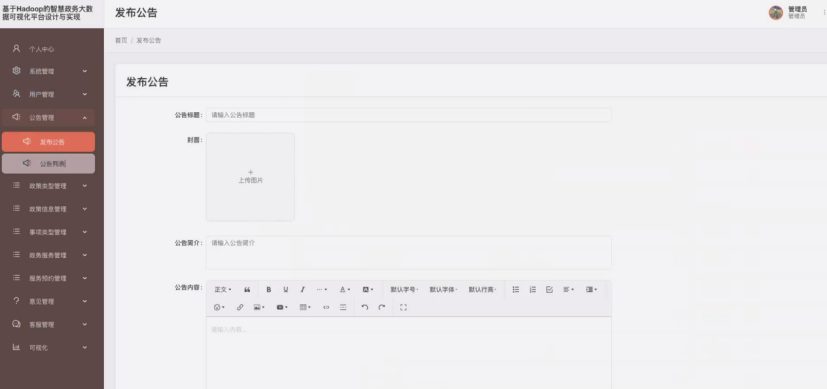Open 个人中心 in the sidebar
Image resolution: width=827 pixels, height=389 pixels.
point(49,49)
